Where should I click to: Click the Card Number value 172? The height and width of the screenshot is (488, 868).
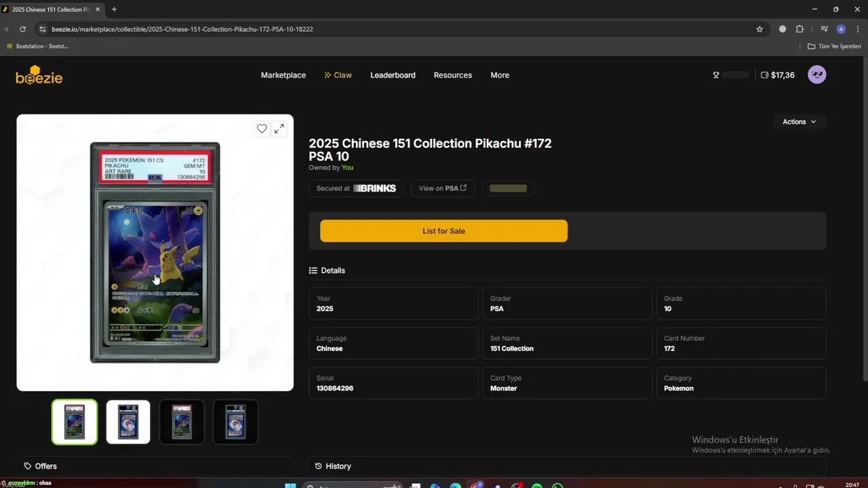(x=669, y=348)
